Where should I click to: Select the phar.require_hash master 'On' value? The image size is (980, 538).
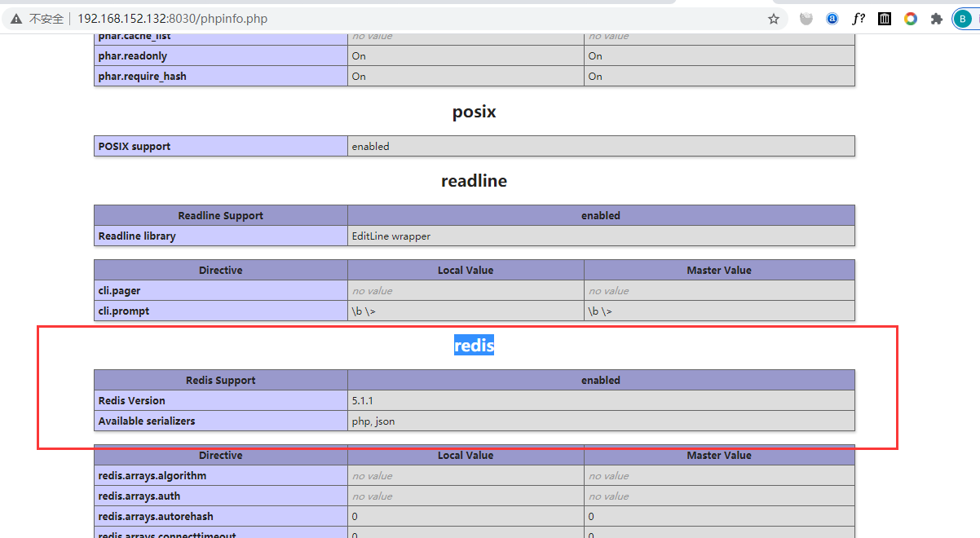[595, 76]
